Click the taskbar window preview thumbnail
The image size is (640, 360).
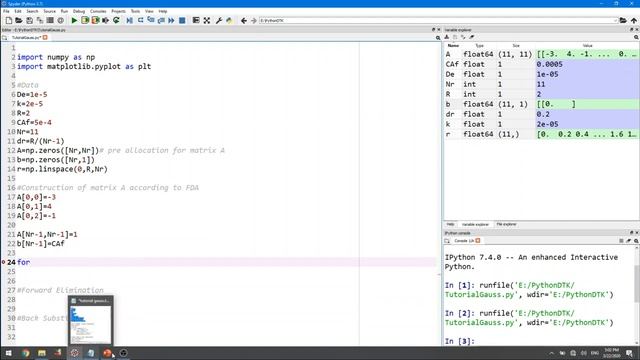pos(91,321)
